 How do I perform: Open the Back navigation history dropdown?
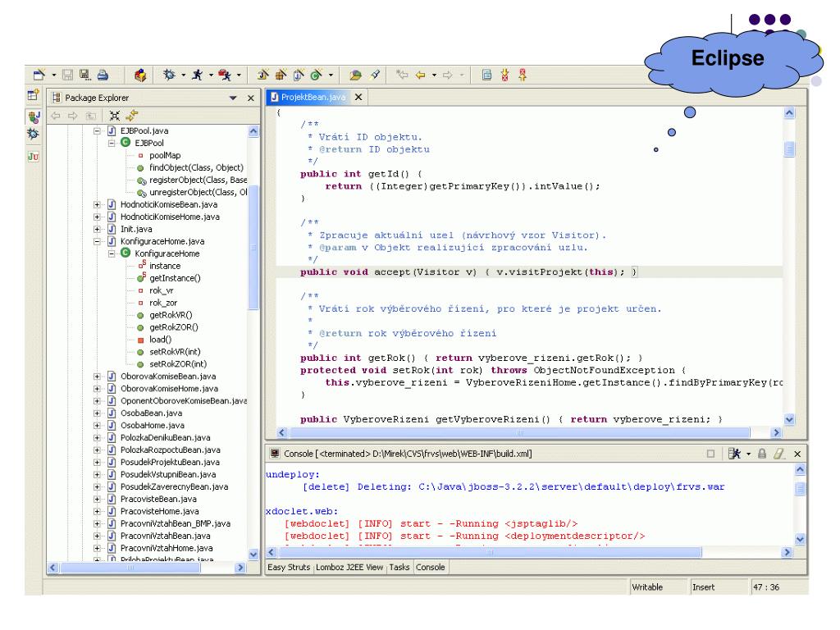434,75
